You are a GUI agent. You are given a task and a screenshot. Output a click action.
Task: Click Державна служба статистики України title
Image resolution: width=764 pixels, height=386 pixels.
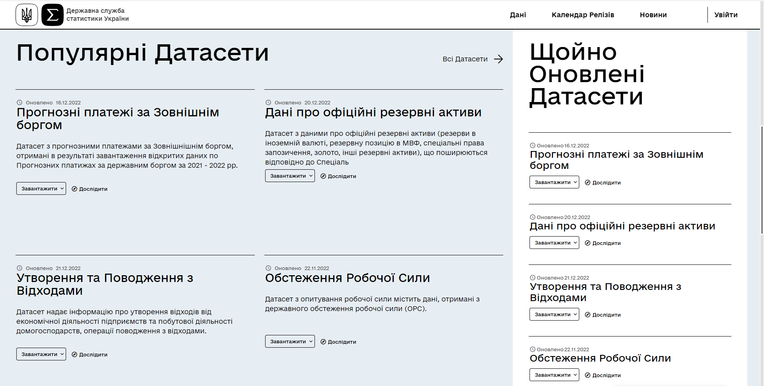pyautogui.click(x=97, y=15)
